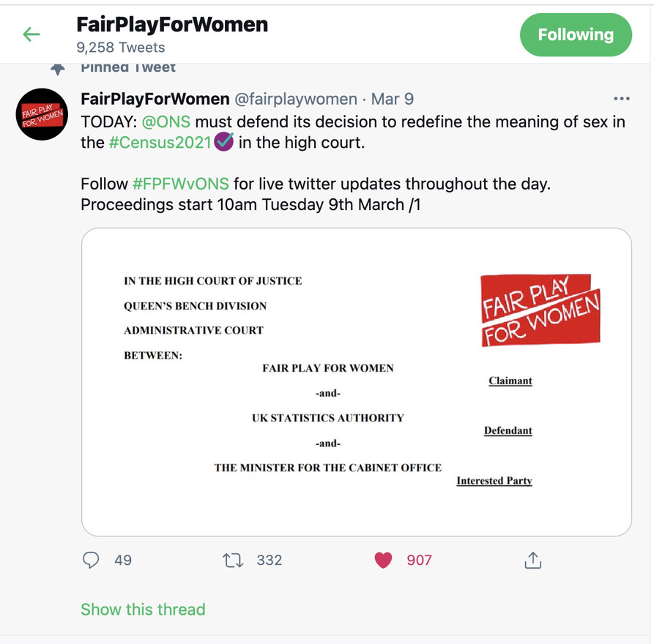Click the reply speech bubble icon
The width and height of the screenshot is (654, 644).
(91, 560)
